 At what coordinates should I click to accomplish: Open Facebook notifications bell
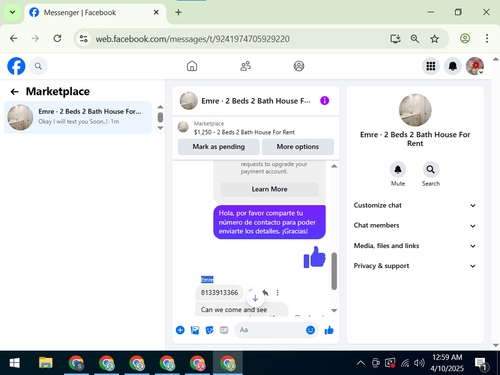click(x=453, y=66)
